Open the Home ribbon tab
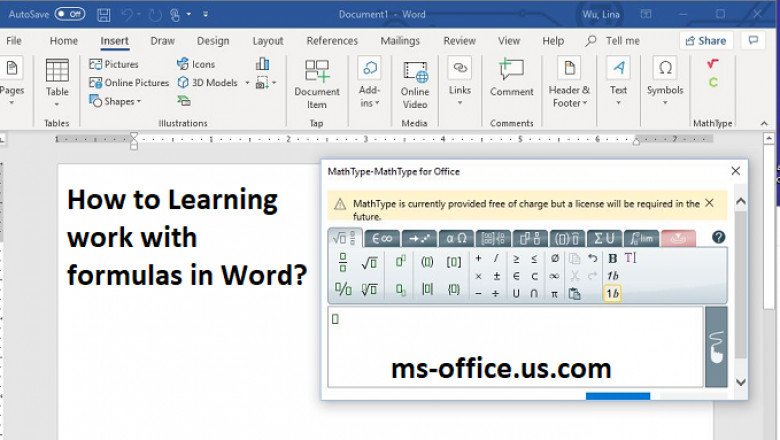Viewport: 780px width, 440px height. 64,41
